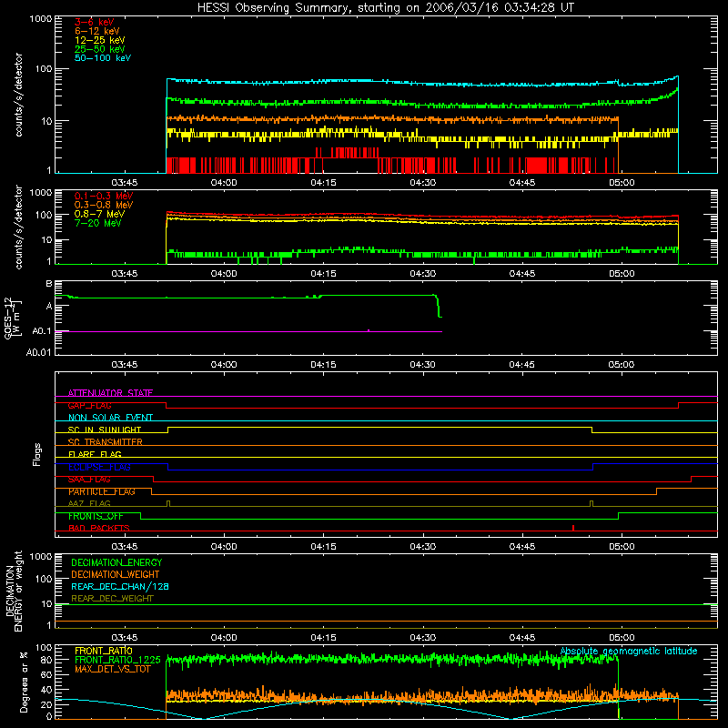Select the 03:45 tick under the MeV counts panel
Viewport: 728px width, 728px height.
(x=125, y=274)
